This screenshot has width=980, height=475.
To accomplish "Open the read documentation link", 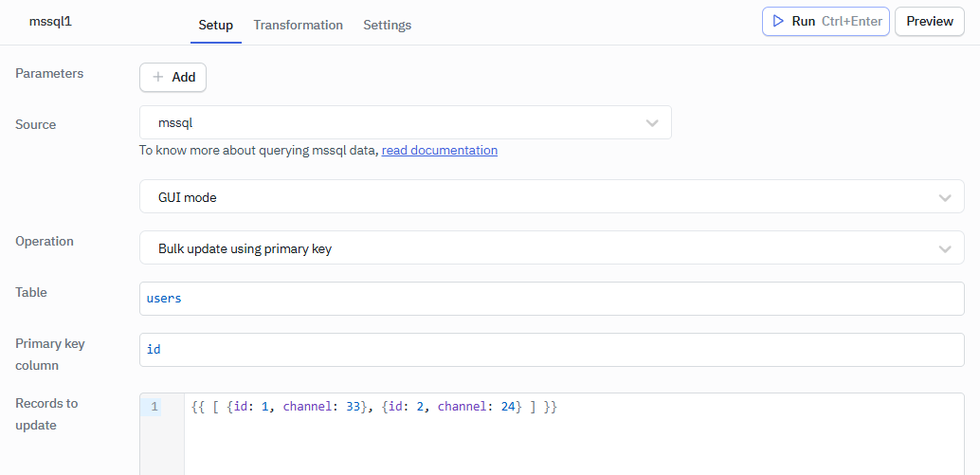I will tap(439, 150).
